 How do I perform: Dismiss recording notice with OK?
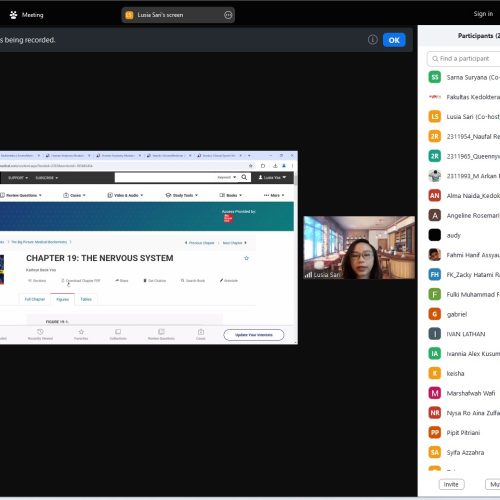[x=394, y=40]
